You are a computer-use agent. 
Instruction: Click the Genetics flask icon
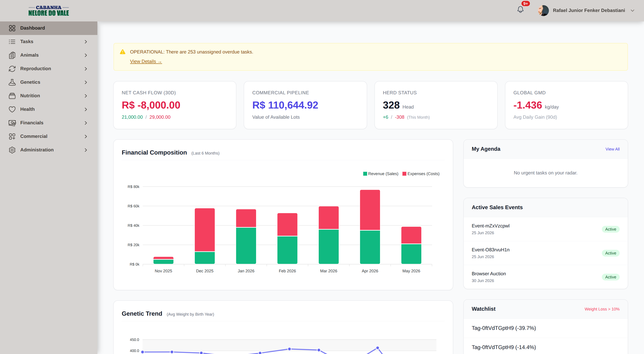tap(12, 82)
